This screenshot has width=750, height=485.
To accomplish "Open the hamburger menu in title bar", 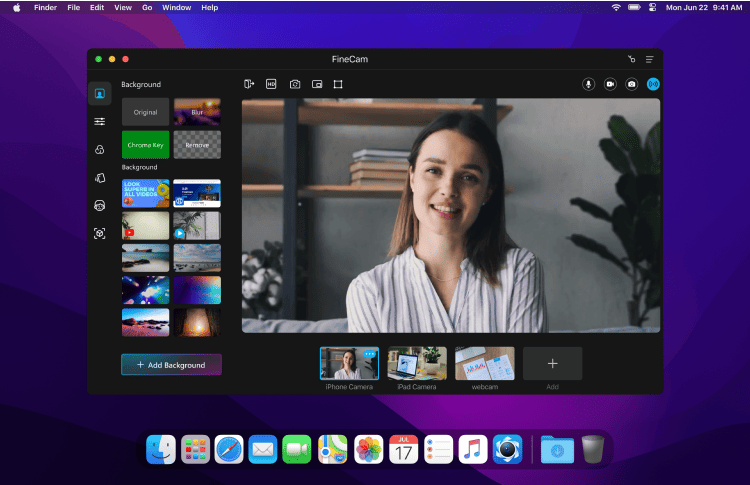I will [649, 59].
